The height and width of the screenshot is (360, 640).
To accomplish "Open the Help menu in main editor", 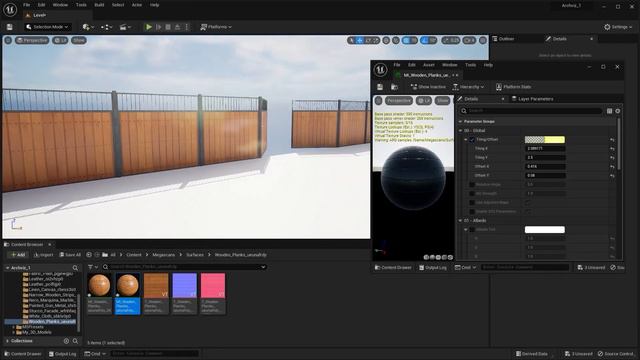I will (x=154, y=5).
